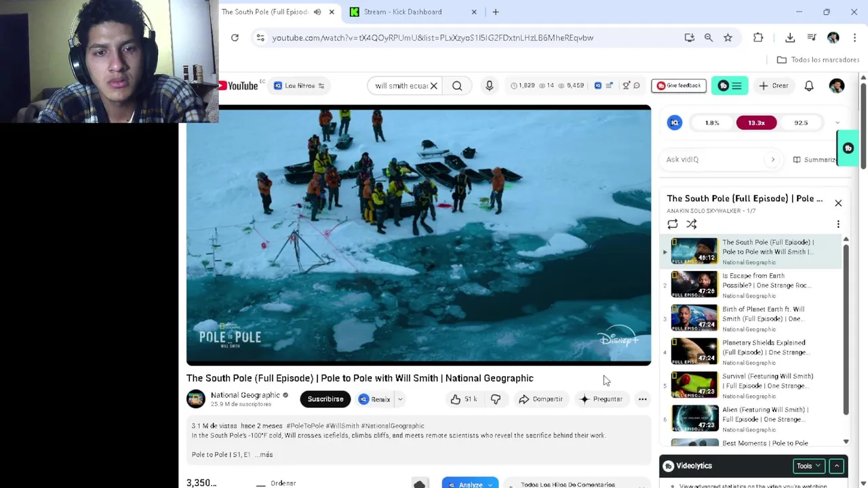The image size is (868, 488).
Task: Open the site information icon in address bar
Action: [260, 38]
